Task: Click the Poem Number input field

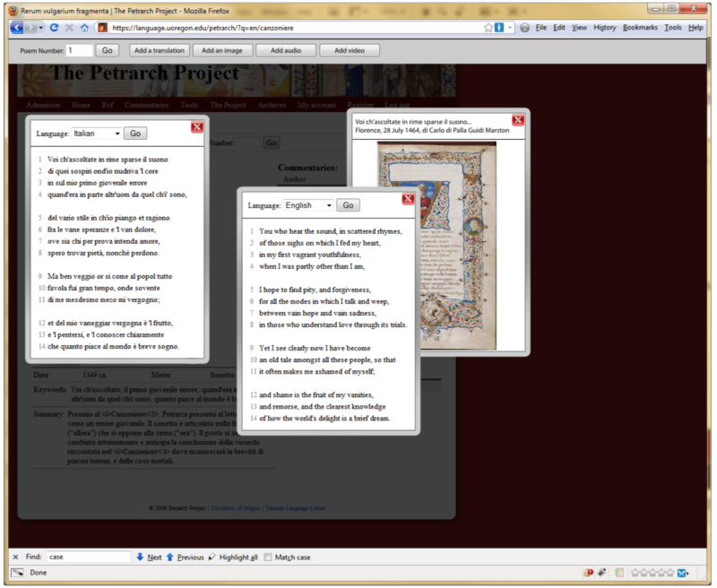Action: tap(79, 50)
